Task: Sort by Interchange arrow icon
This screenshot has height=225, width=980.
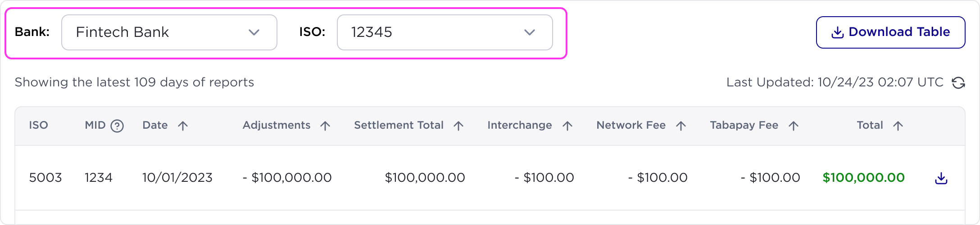Action: tap(567, 126)
